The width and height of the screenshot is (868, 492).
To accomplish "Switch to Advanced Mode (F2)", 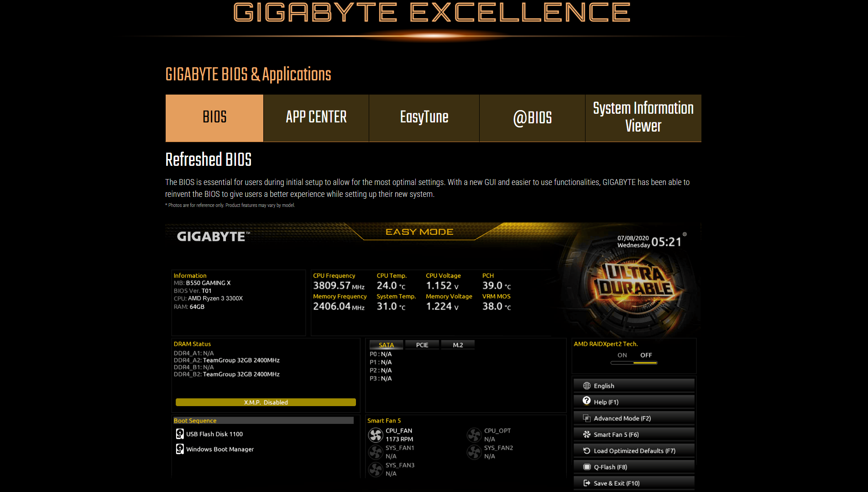I will coord(634,418).
